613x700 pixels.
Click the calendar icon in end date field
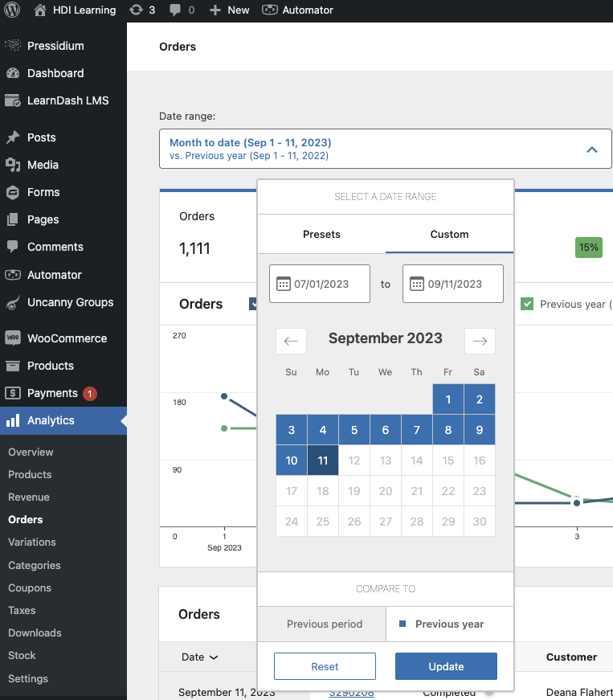416,284
